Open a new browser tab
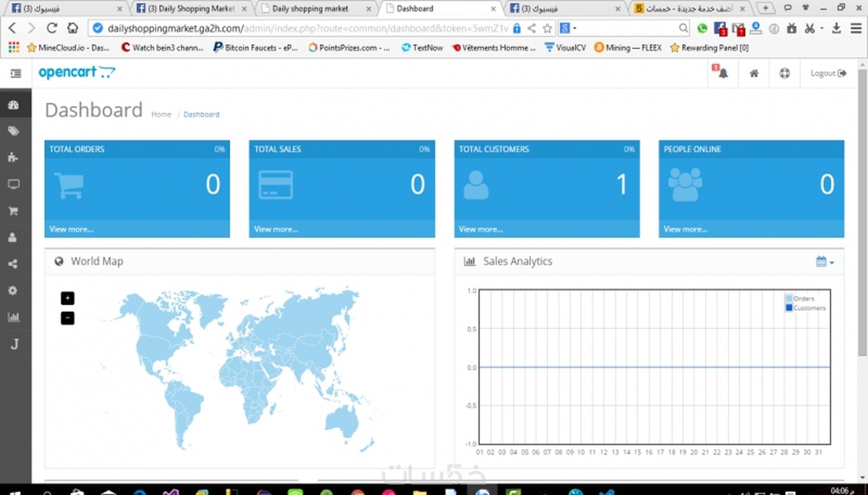This screenshot has height=495, width=868. tap(765, 8)
